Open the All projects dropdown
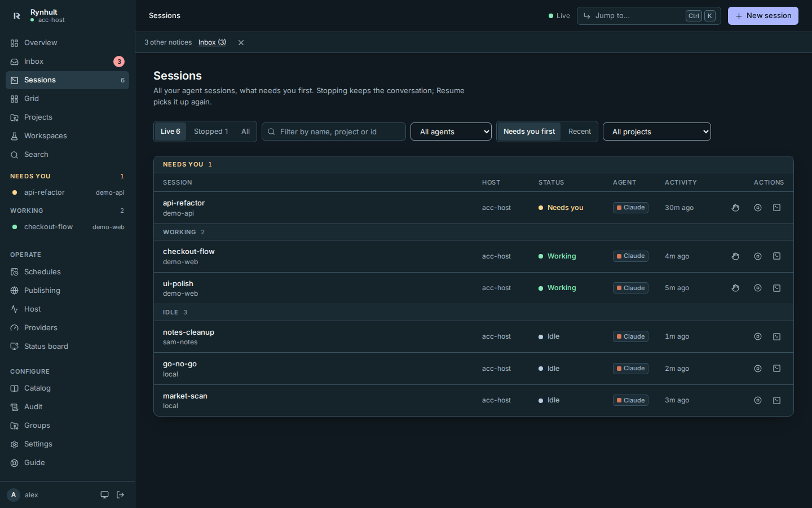 [x=657, y=132]
